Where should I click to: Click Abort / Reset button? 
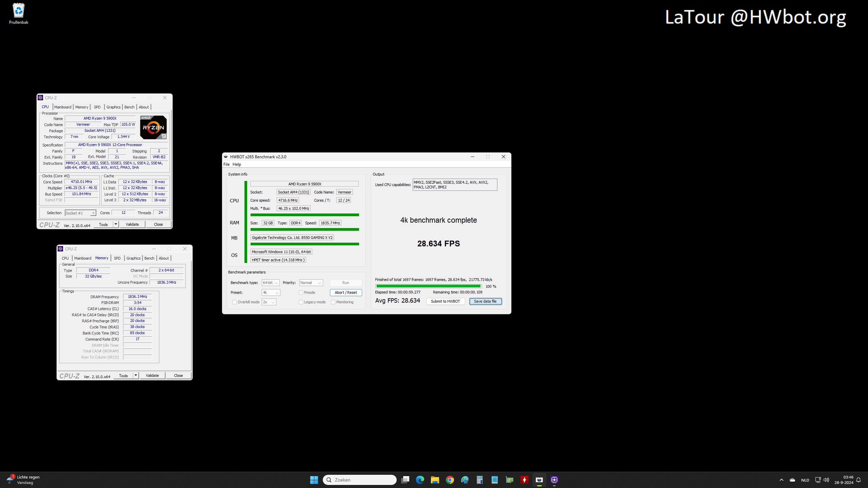(x=346, y=292)
